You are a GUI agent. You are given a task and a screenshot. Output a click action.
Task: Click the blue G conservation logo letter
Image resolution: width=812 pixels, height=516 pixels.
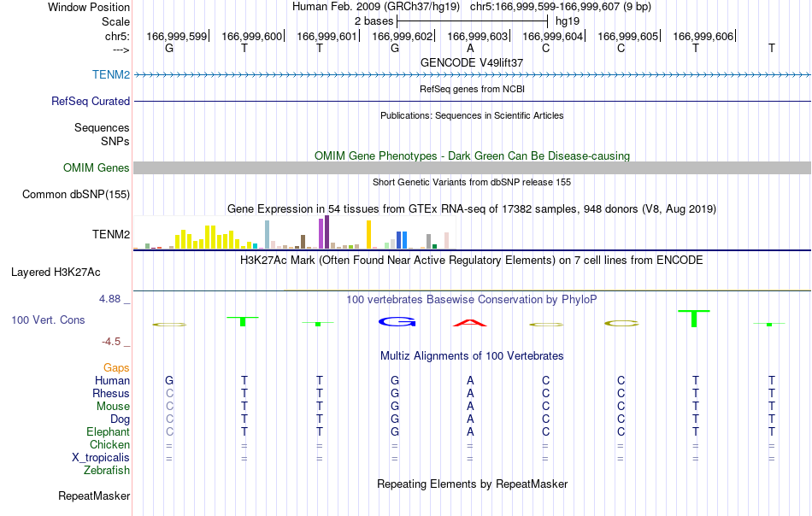(x=397, y=322)
